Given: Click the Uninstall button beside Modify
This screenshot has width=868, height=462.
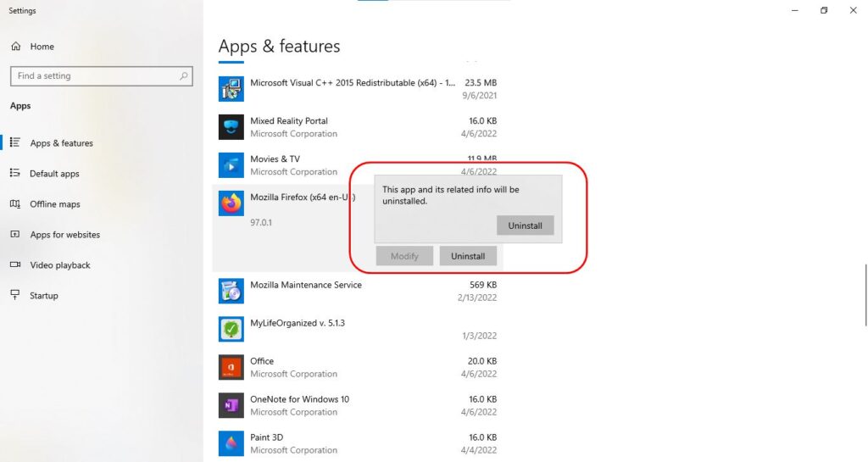Looking at the screenshot, I should click(x=468, y=256).
